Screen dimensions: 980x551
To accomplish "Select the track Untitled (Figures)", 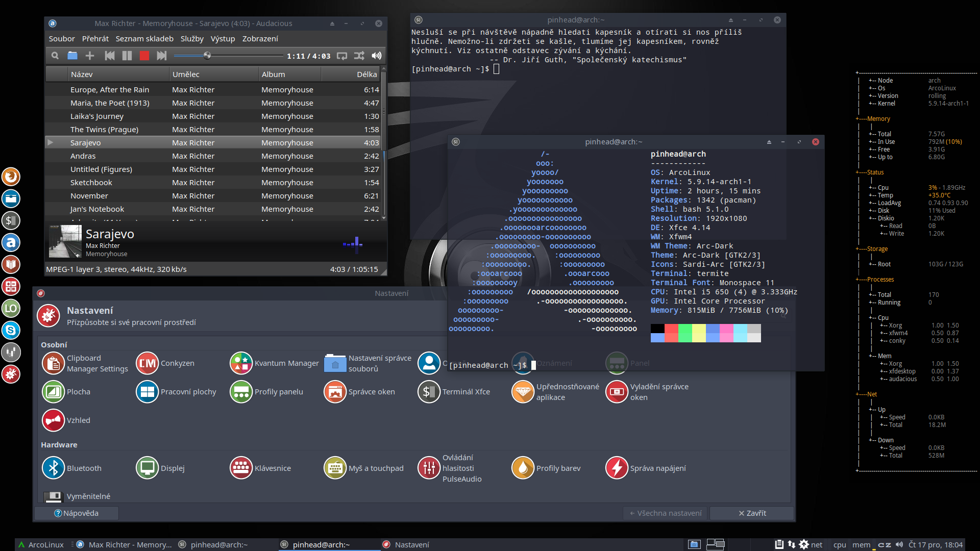I will click(x=213, y=169).
